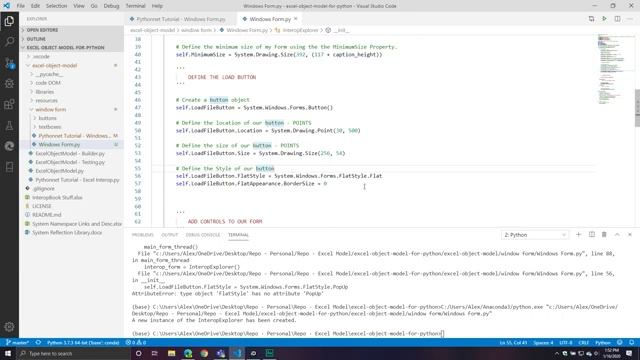Change the encoding via the UTF-8 status item
The height and width of the screenshot is (360, 640).
click(x=566, y=342)
